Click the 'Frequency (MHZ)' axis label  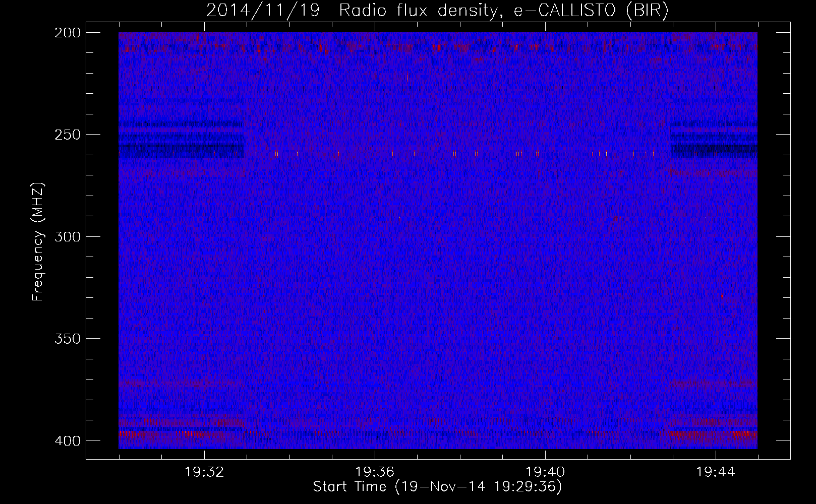(x=38, y=242)
